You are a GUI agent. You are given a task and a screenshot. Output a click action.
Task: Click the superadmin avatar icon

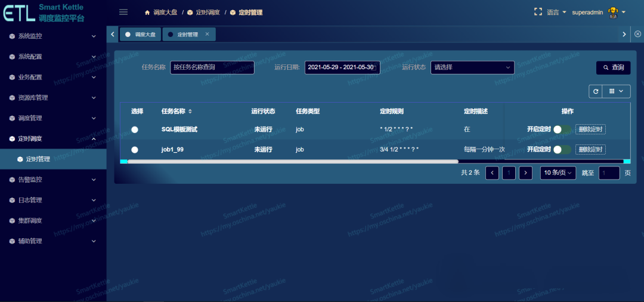[x=613, y=13]
